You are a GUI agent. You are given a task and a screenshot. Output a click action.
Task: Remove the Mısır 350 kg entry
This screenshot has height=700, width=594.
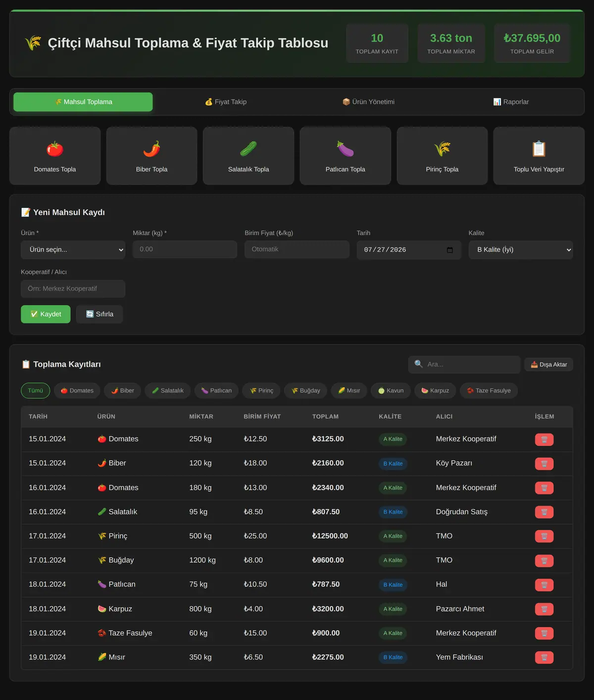(544, 658)
